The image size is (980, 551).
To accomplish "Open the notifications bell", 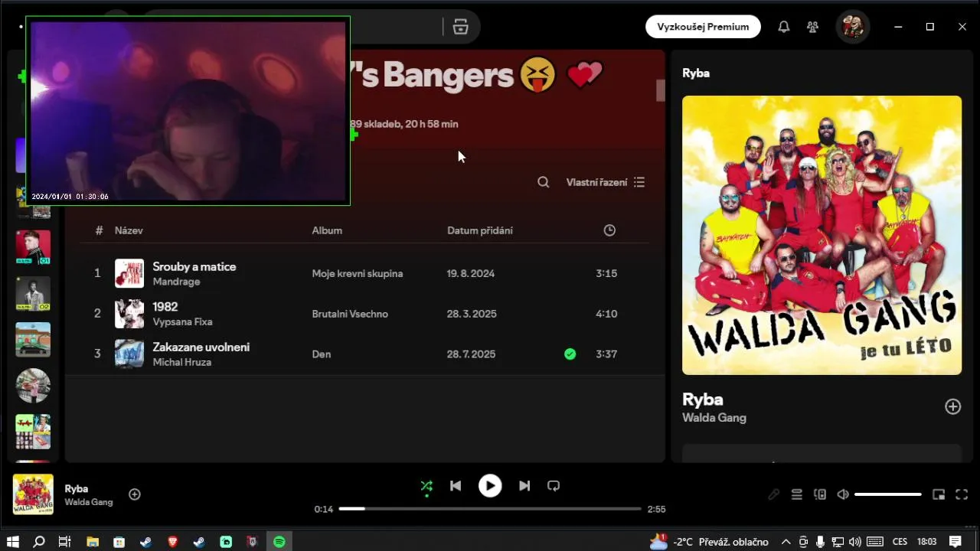I will coord(784,27).
